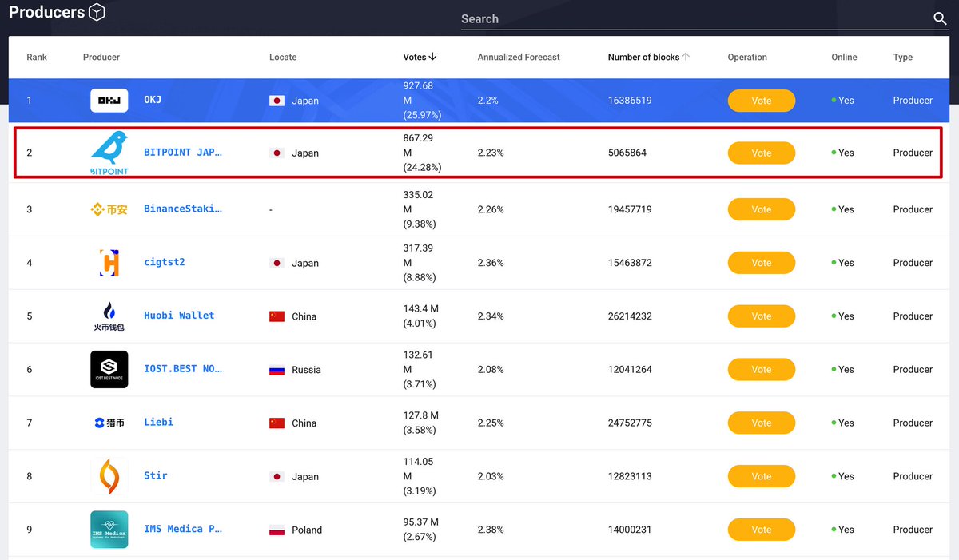Click the Rank column header
The height and width of the screenshot is (560, 959).
tap(37, 58)
